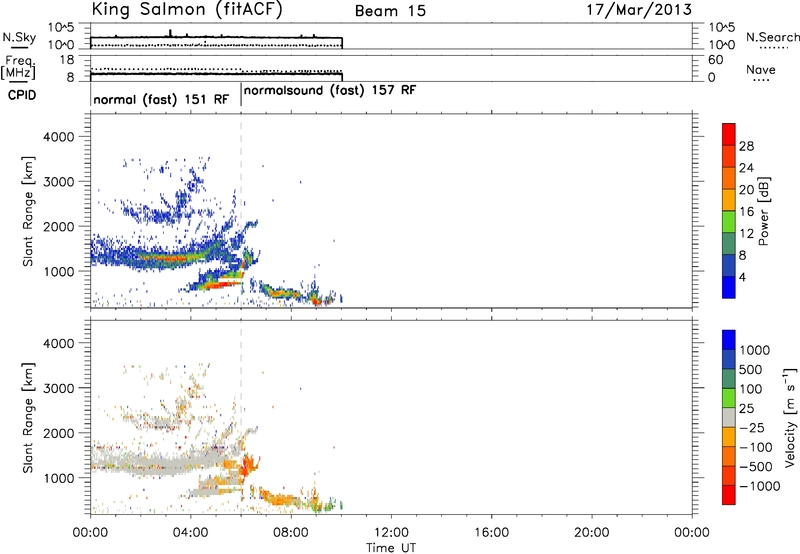Click the 28 label on power colorbar
This screenshot has width=800, height=554.
pos(746,146)
